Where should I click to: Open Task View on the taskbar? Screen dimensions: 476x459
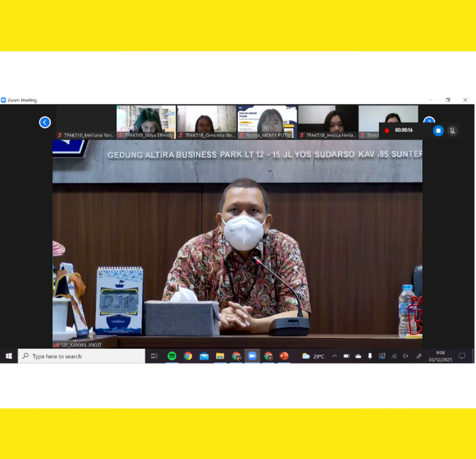(154, 356)
